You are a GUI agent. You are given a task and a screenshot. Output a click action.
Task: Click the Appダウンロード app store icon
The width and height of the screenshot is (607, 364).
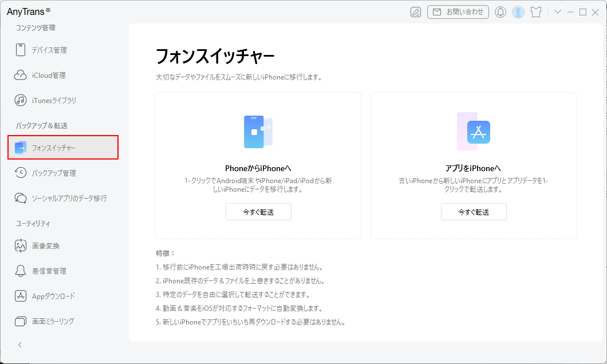[21, 296]
